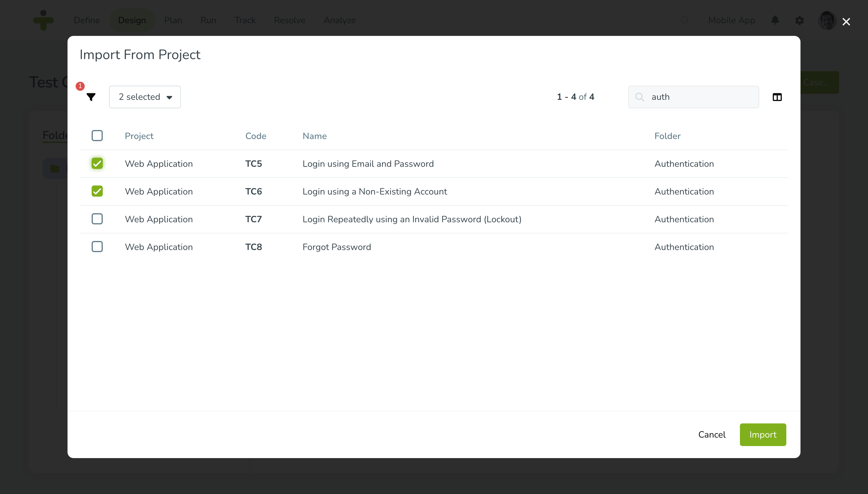Toggle the select-all checkbox in header
The height and width of the screenshot is (494, 868).
tap(97, 136)
